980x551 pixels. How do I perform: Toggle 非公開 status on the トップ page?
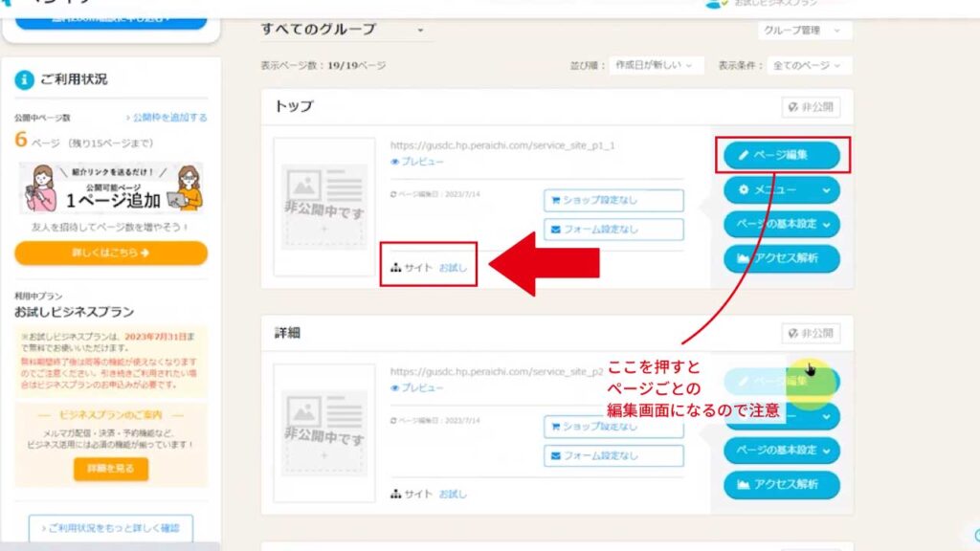pos(811,107)
